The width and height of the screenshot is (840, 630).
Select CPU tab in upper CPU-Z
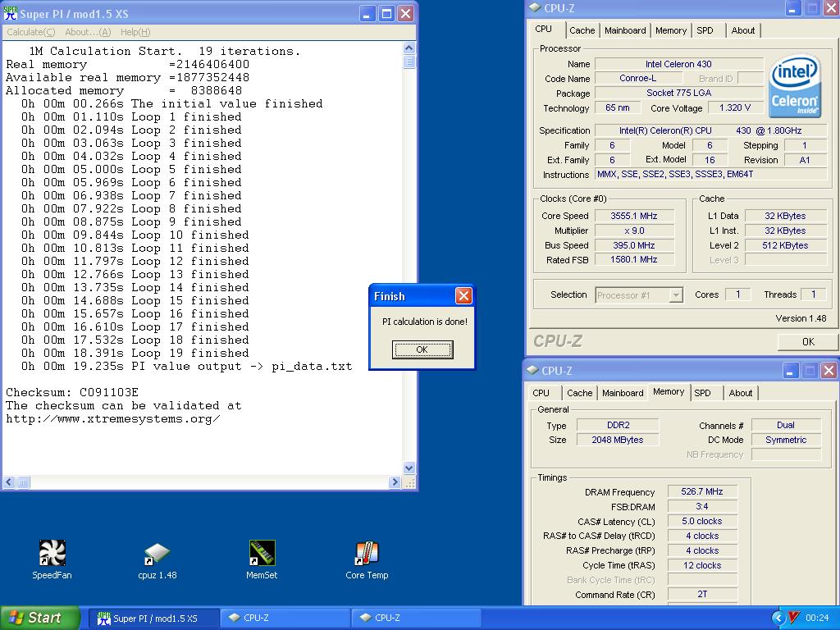[x=543, y=29]
